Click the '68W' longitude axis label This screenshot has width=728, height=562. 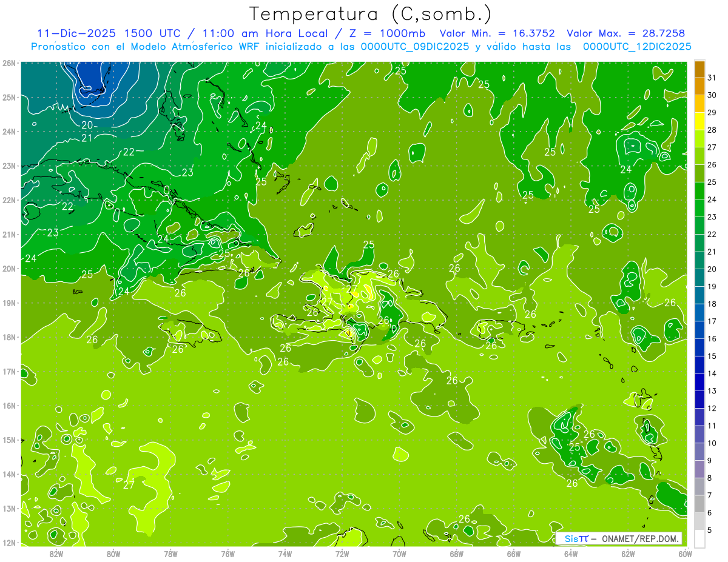tap(456, 554)
